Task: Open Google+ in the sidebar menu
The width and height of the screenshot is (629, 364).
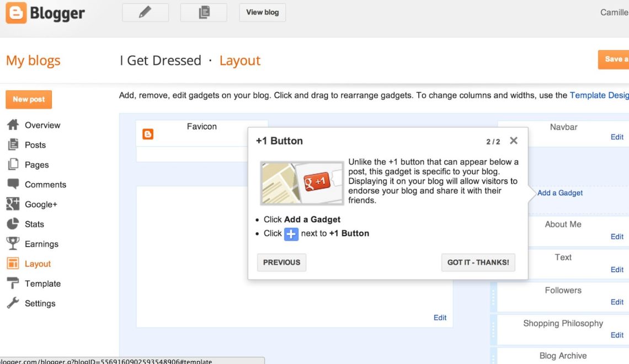Action: pos(41,205)
